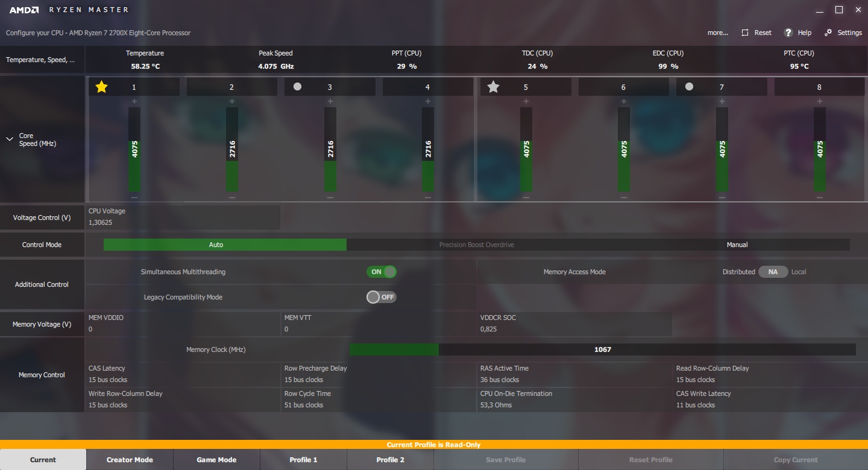
Task: Click the Temperature reading 58.25 °C
Action: pyautogui.click(x=145, y=66)
